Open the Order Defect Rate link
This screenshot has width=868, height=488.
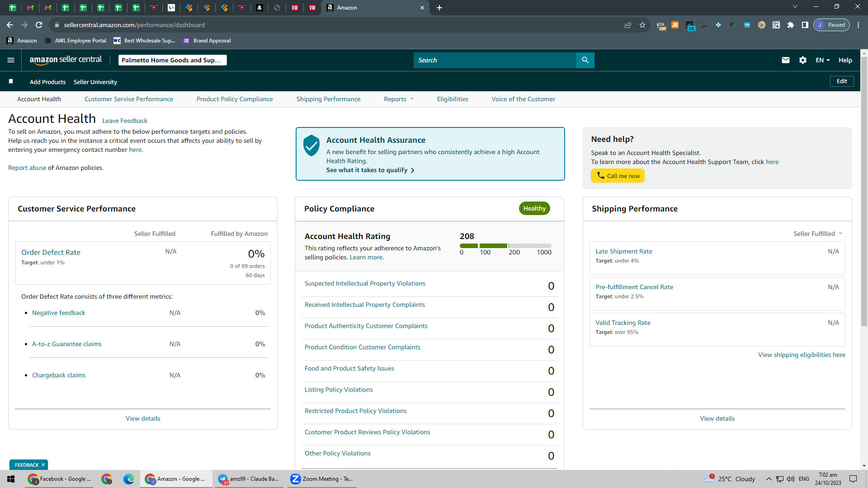51,252
